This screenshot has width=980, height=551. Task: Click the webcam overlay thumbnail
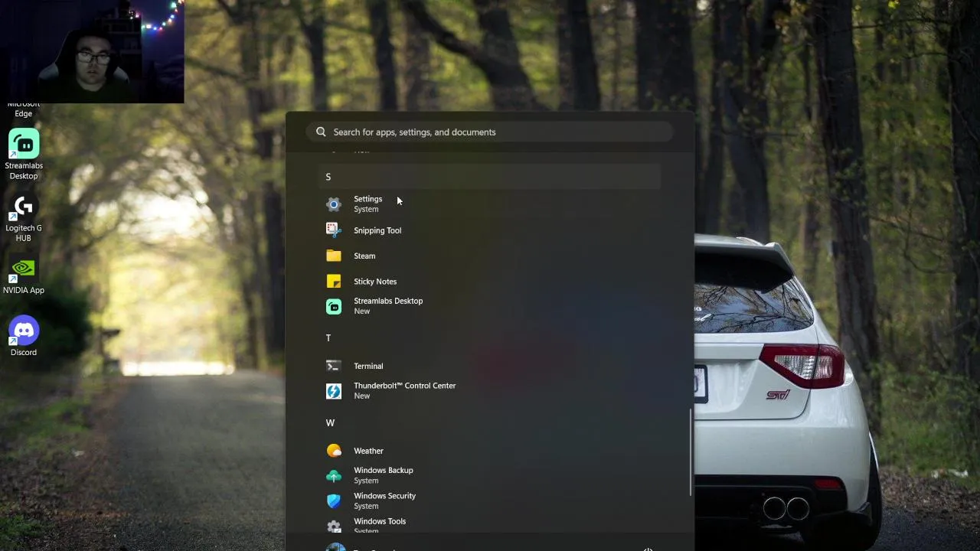tap(92, 51)
